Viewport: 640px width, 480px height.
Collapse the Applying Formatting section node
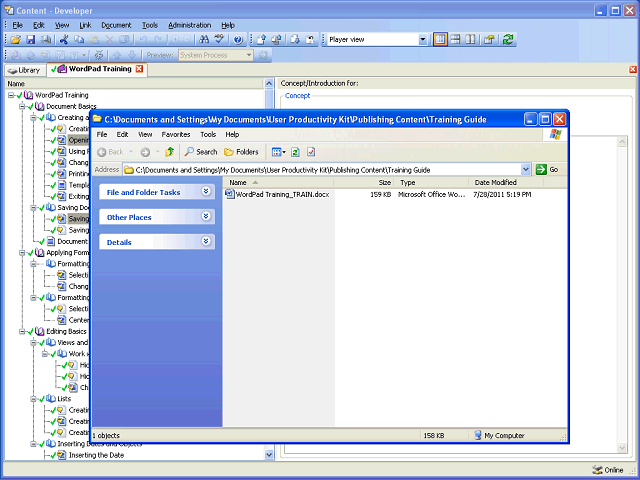22,253
